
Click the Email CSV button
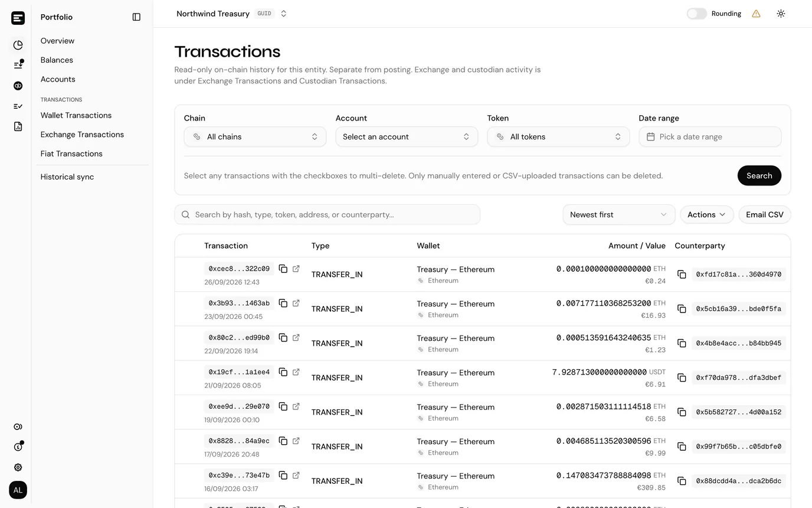pyautogui.click(x=764, y=214)
